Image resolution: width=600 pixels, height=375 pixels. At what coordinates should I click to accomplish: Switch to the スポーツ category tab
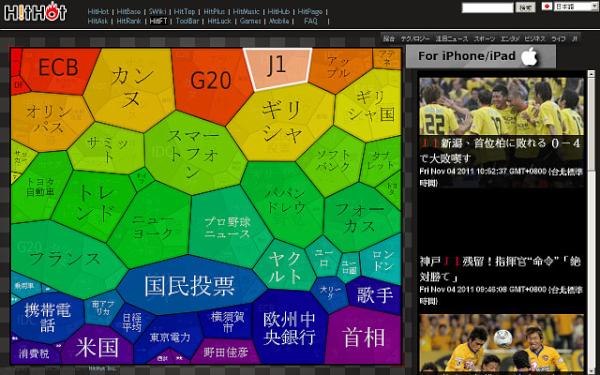click(x=484, y=39)
